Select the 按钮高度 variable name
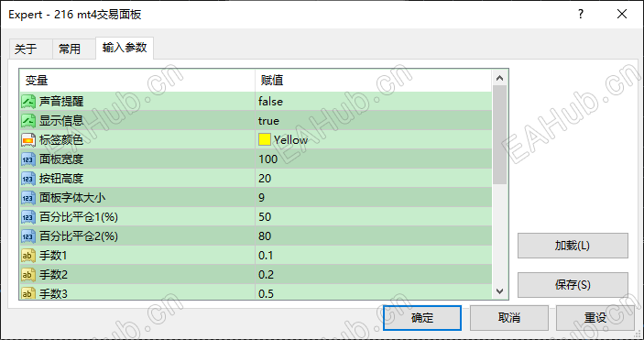Image resolution: width=644 pixels, height=340 pixels. tap(61, 179)
